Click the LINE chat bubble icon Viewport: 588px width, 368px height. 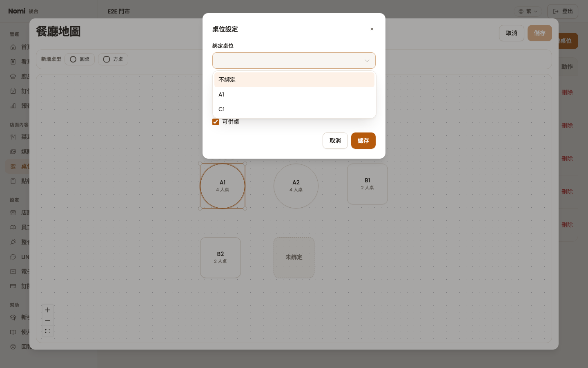point(13,257)
